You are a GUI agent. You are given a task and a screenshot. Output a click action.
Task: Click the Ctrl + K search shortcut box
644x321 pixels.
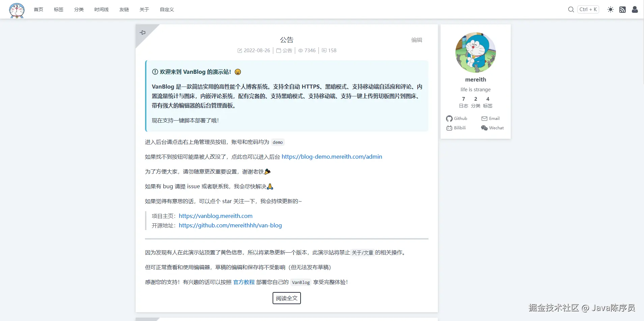click(588, 9)
